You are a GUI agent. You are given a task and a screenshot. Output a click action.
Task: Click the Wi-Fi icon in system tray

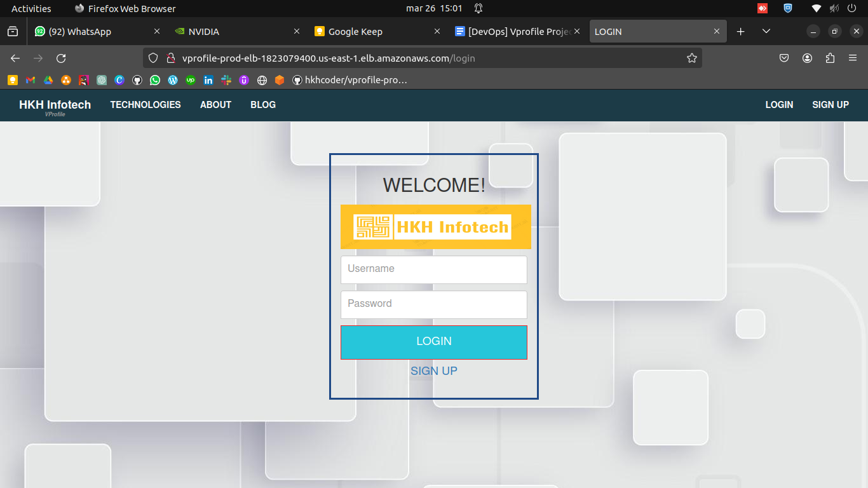[817, 8]
